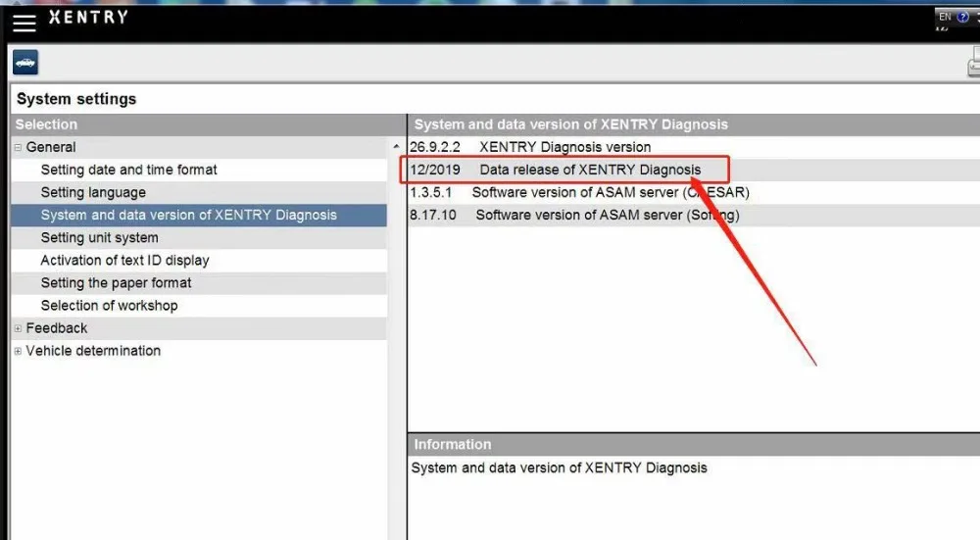Screen dimensions: 980x540
Task: Click the selection list scroll-up arrow
Action: (x=396, y=147)
